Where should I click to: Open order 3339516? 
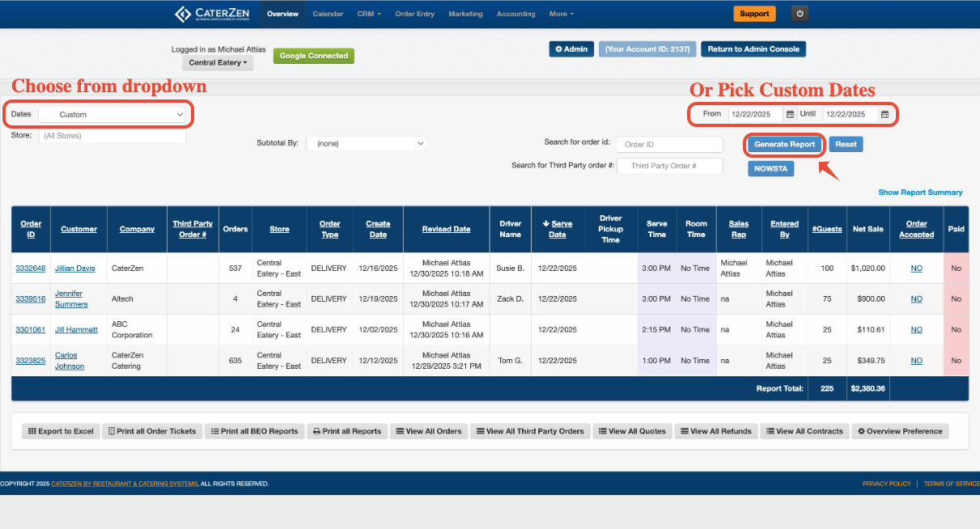tap(31, 298)
